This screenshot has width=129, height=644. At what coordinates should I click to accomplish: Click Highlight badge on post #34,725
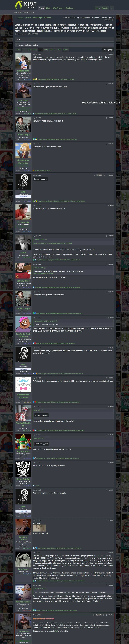tap(99, 175)
